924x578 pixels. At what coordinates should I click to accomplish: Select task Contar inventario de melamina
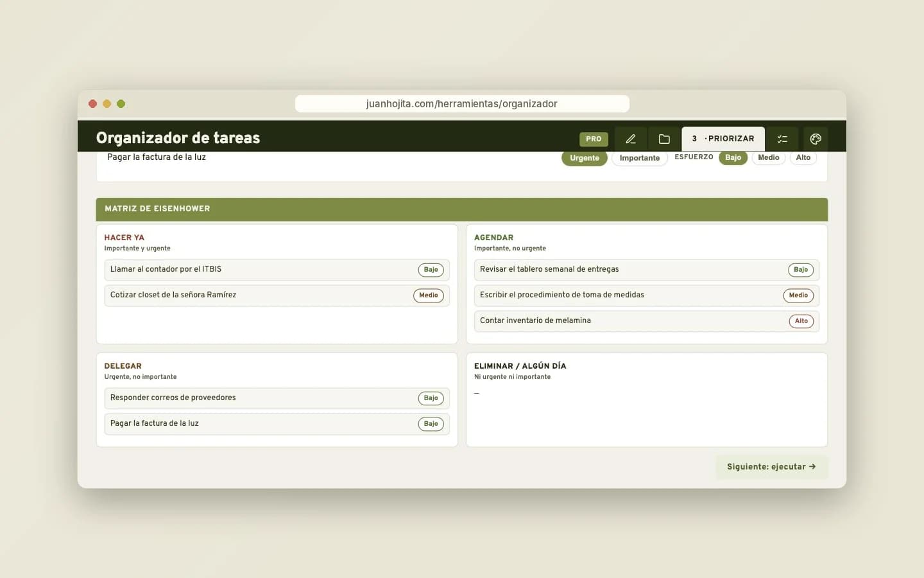(x=647, y=321)
